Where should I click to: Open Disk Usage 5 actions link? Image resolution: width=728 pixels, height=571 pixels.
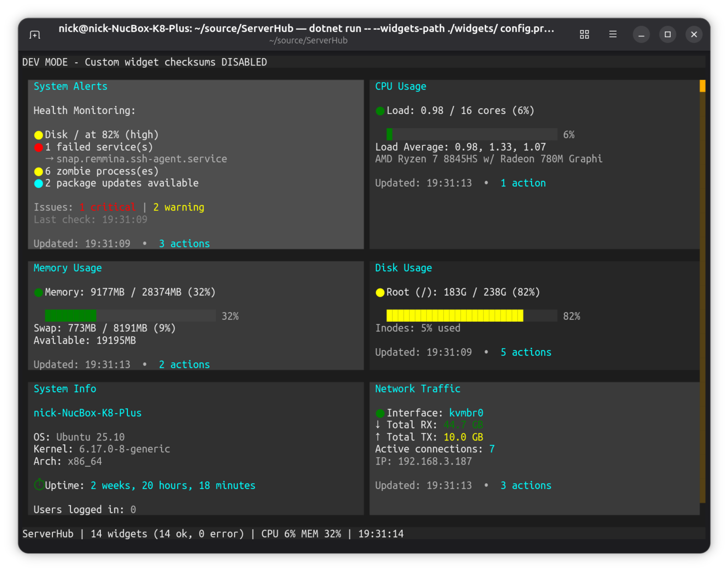[x=526, y=352]
